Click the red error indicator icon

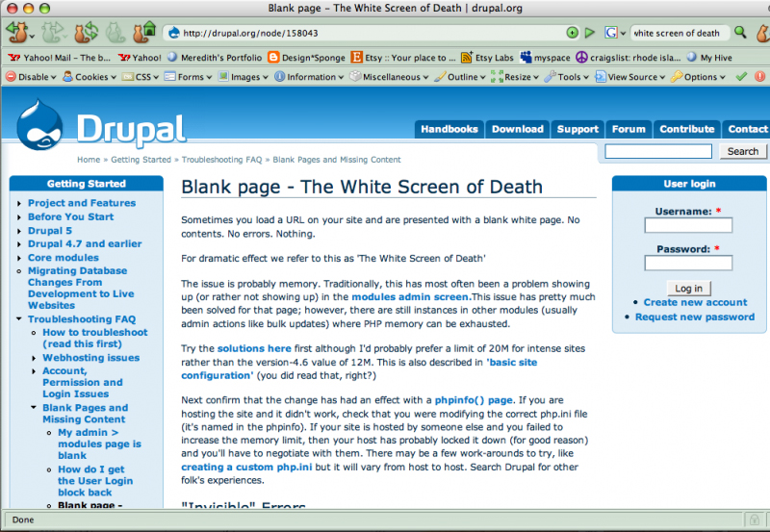pyautogui.click(x=759, y=77)
